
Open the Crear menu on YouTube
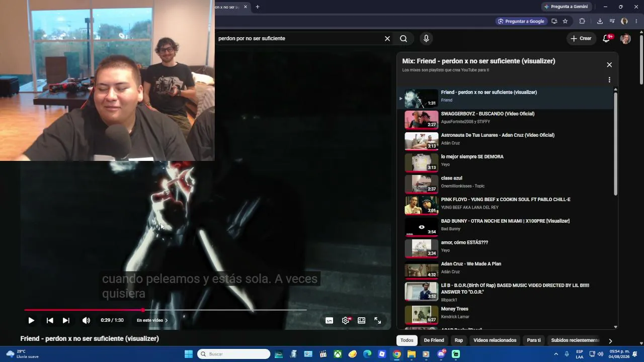(x=581, y=38)
